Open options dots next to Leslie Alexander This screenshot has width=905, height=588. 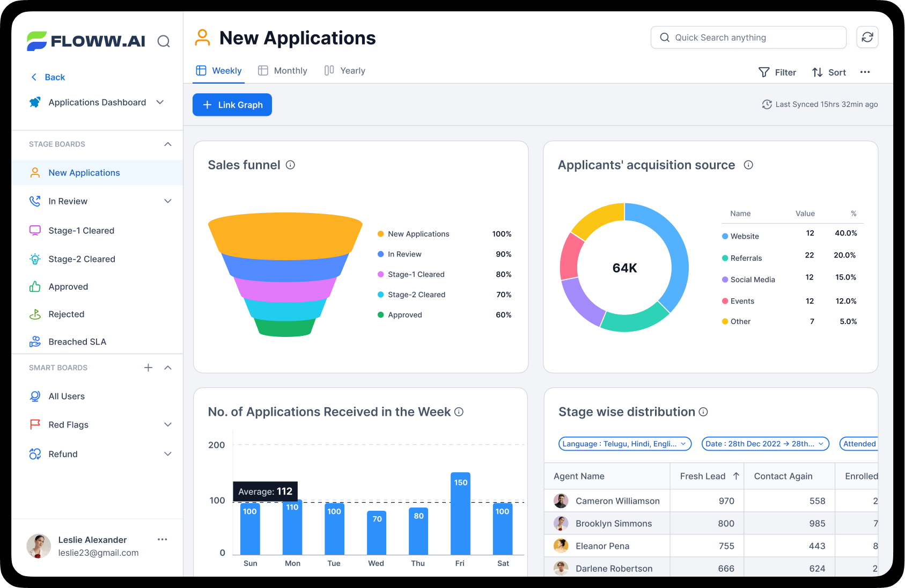[x=162, y=539]
